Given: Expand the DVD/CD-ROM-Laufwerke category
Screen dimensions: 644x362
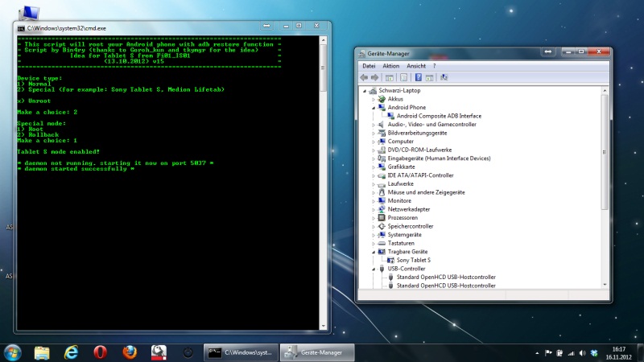Looking at the screenshot, I should pyautogui.click(x=374, y=150).
